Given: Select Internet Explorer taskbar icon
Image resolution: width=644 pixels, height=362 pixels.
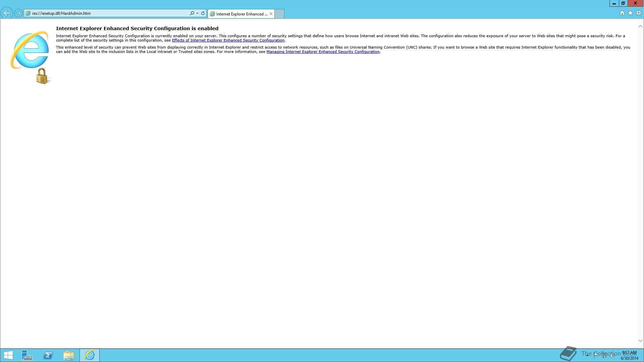Looking at the screenshot, I should pos(90,355).
